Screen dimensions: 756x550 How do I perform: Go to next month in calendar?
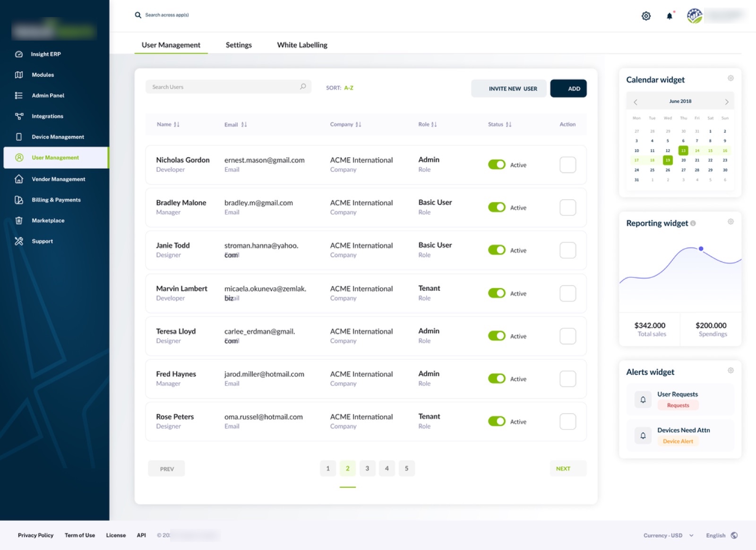click(727, 102)
